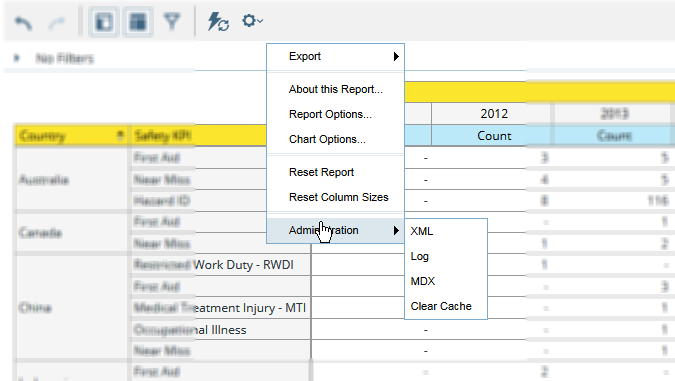Open the gear settings dropdown
Screen dimensions: 675x381
click(252, 21)
